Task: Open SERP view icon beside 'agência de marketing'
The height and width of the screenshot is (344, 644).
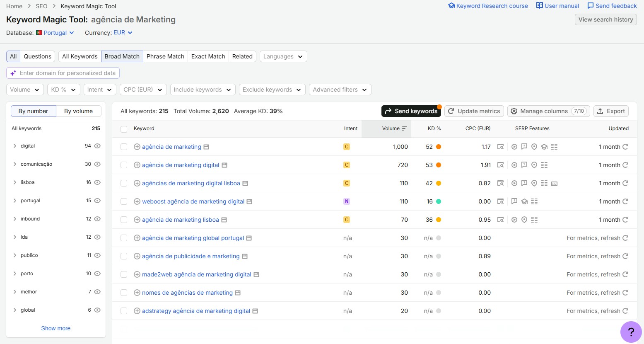Action: point(206,147)
